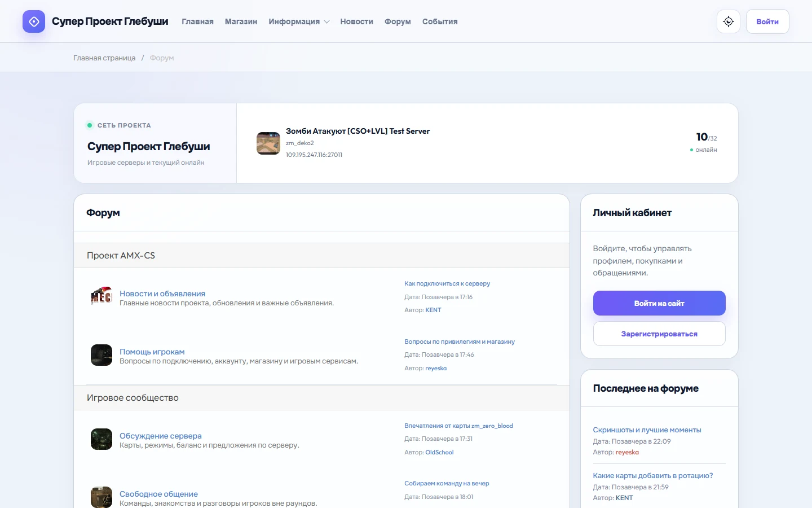This screenshot has width=812, height=508.
Task: Open the Обсуждение сервера forum icon
Action: click(x=101, y=439)
